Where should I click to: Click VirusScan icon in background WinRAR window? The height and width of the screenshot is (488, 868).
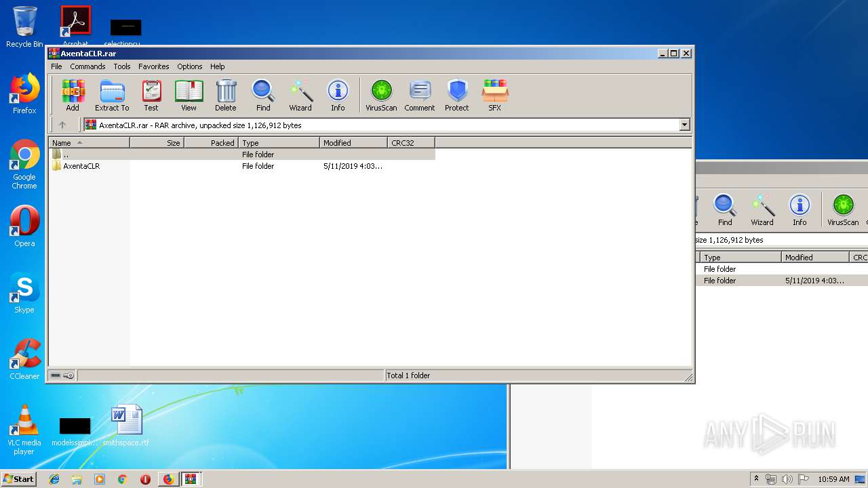tap(843, 210)
